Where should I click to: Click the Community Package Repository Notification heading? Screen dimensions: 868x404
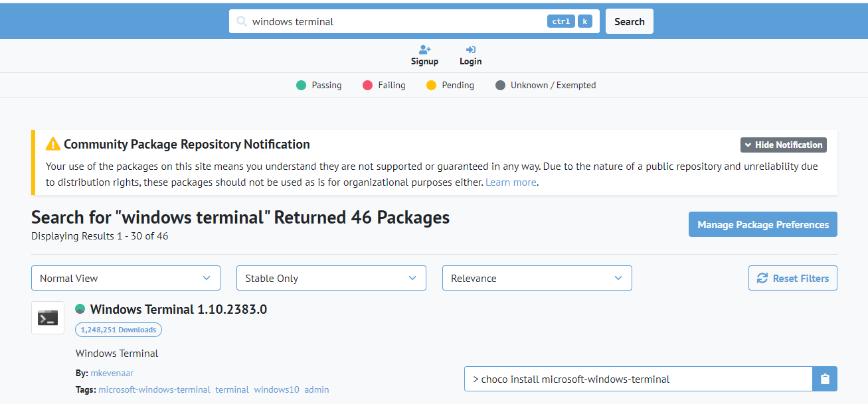point(187,144)
